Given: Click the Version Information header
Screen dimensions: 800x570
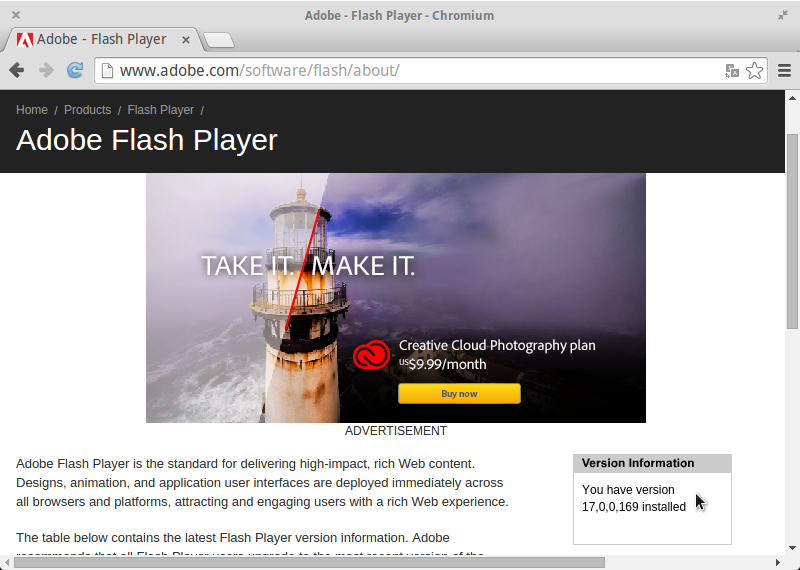Looking at the screenshot, I should tap(652, 463).
